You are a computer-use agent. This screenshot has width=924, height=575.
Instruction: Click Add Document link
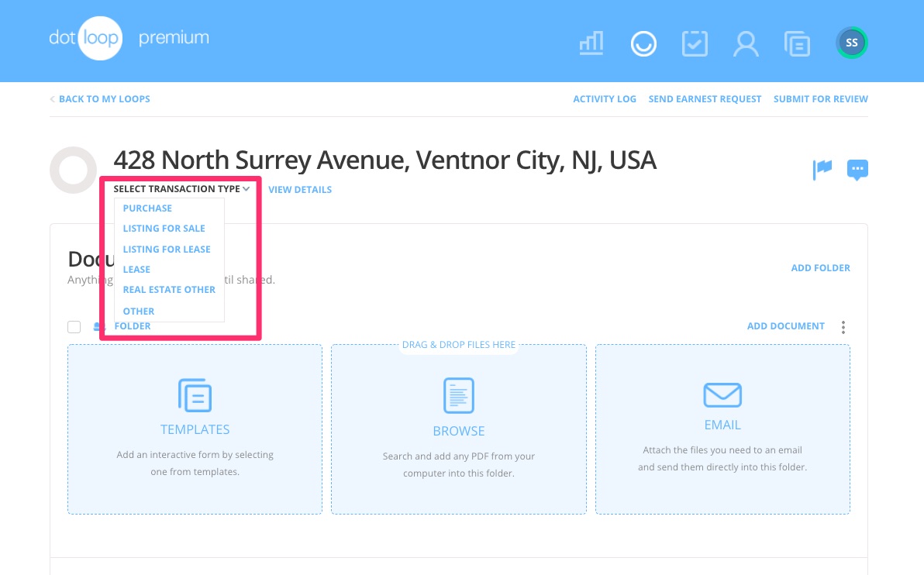(x=785, y=326)
